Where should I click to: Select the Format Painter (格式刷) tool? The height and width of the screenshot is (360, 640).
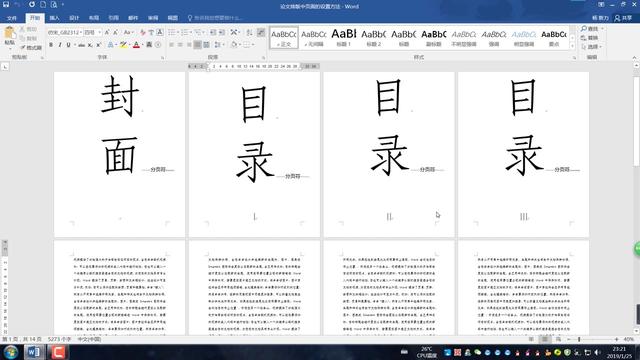coord(31,48)
